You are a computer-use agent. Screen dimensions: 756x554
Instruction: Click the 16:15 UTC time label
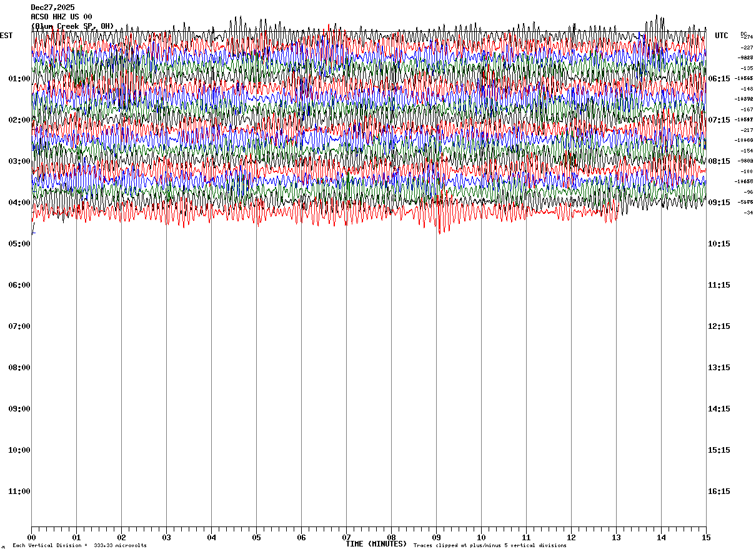click(x=719, y=491)
